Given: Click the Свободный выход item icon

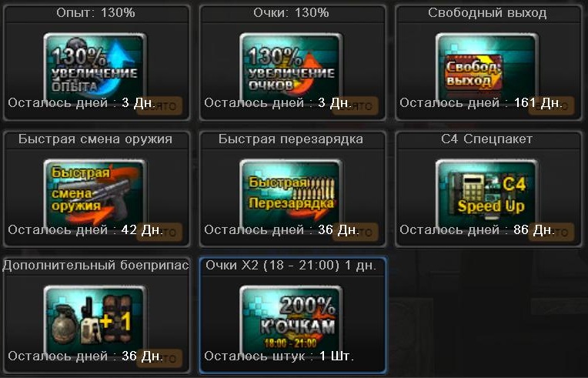Looking at the screenshot, I should (x=486, y=66).
